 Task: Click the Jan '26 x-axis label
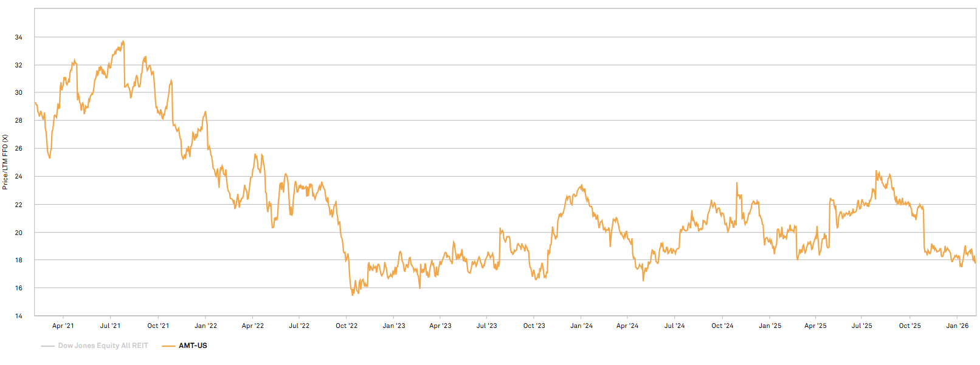click(958, 326)
